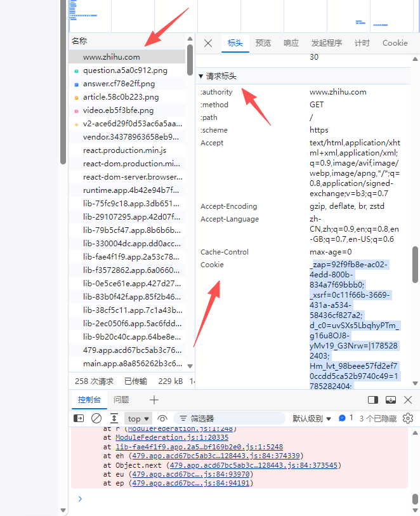Viewport: 420px width, 516px height.
Task: Select question.a5a0c912.png request
Action: pyautogui.click(x=127, y=70)
